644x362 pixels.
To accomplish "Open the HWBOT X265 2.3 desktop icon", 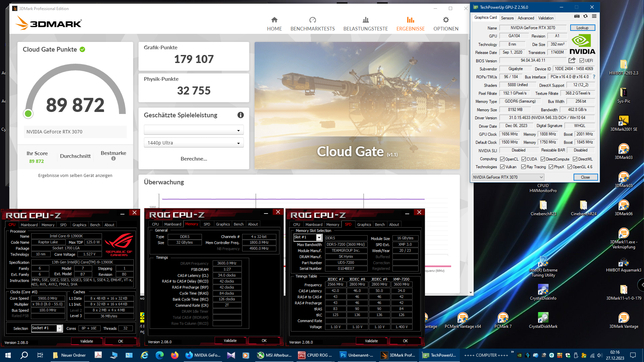I will (x=624, y=67).
